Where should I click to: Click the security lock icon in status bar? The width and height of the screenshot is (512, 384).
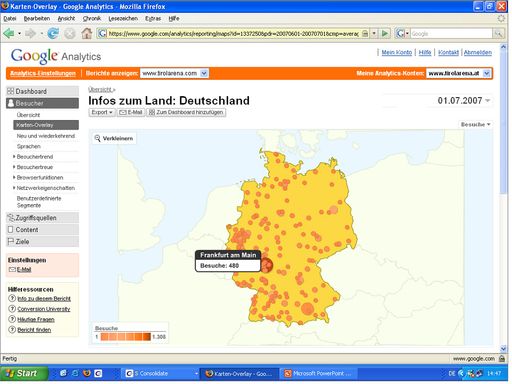pos(502,359)
